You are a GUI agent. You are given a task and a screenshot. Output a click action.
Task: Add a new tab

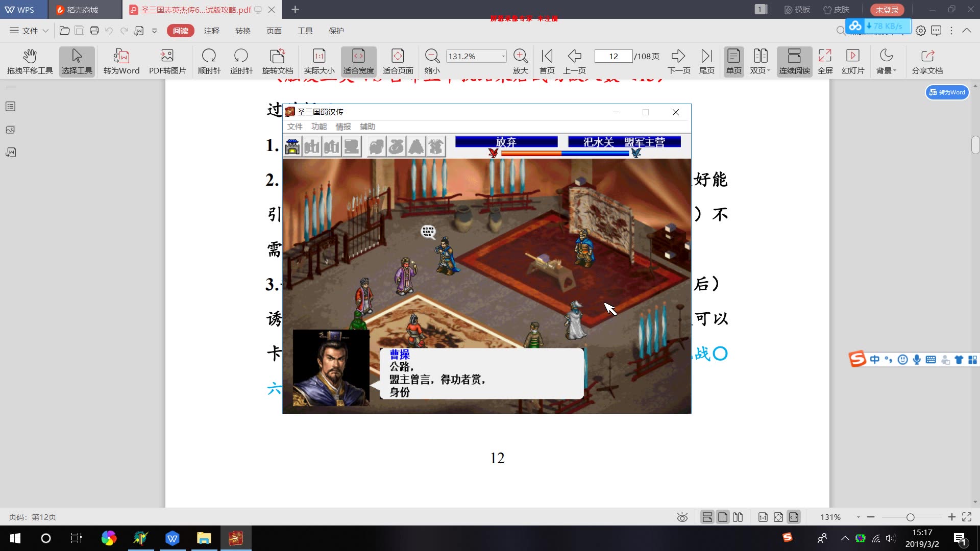(x=295, y=10)
